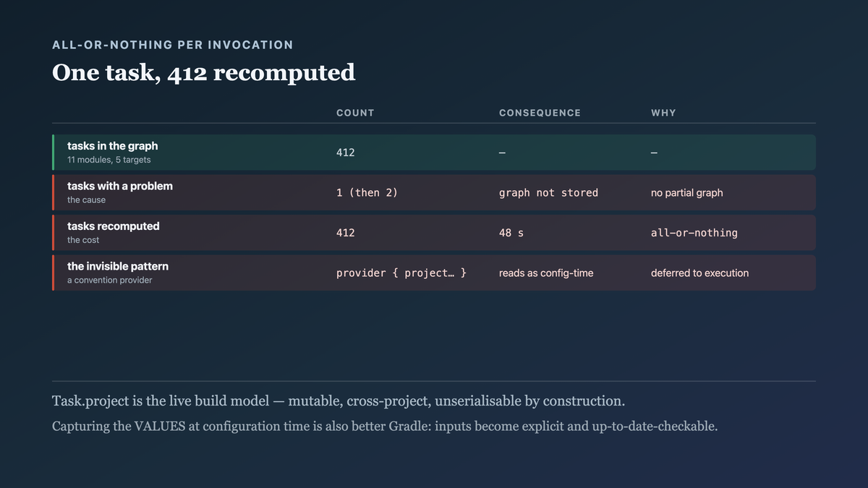The width and height of the screenshot is (868, 488).
Task: Click the 'reads as config-time' cell
Action: [546, 273]
